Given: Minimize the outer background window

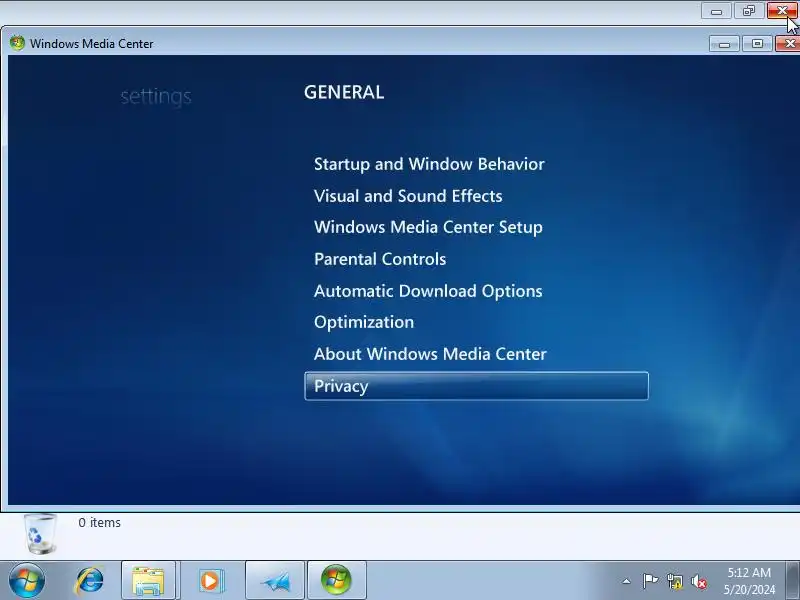Looking at the screenshot, I should (716, 11).
